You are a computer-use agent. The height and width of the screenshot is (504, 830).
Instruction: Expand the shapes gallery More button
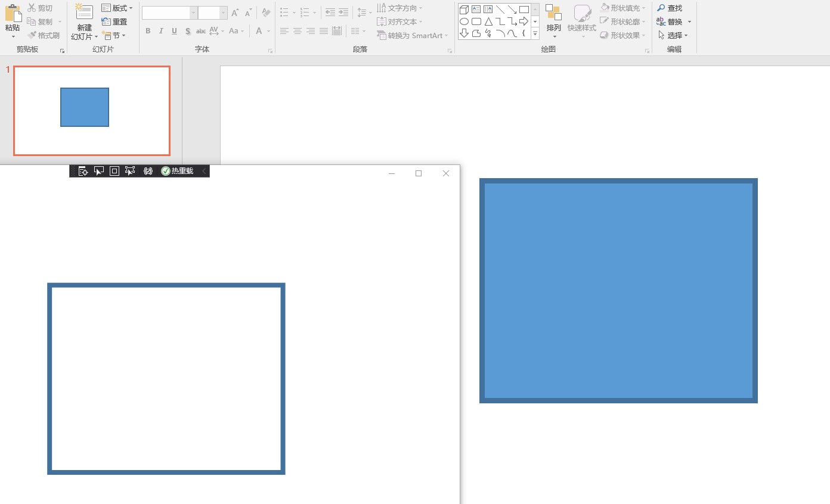pos(535,34)
